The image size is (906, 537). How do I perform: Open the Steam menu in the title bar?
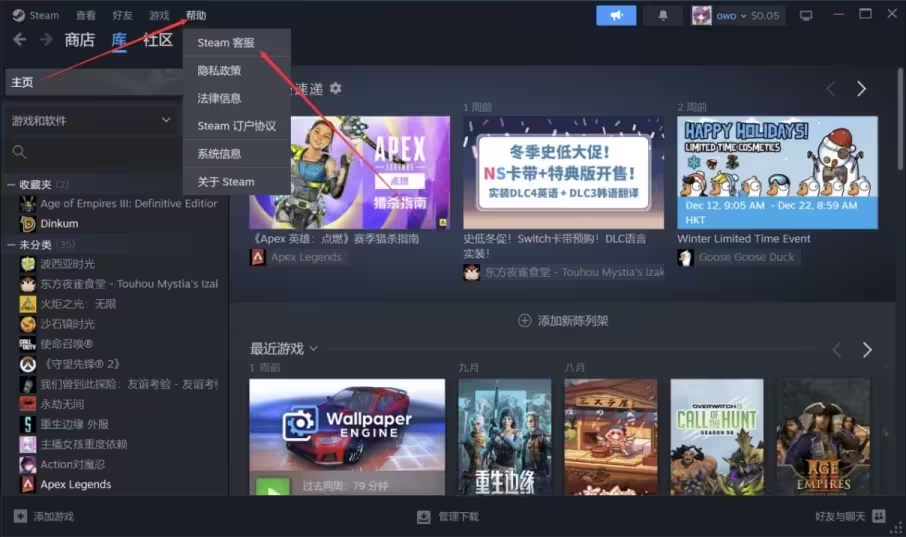[36, 15]
